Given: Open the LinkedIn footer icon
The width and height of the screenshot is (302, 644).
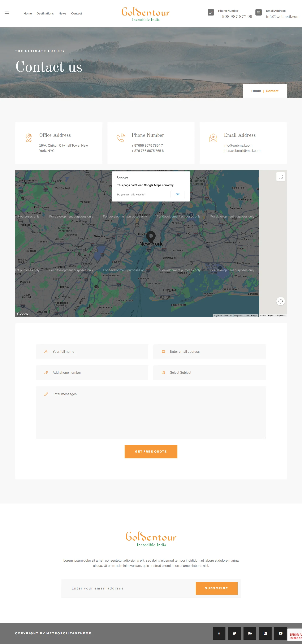Looking at the screenshot, I should pos(265,633).
